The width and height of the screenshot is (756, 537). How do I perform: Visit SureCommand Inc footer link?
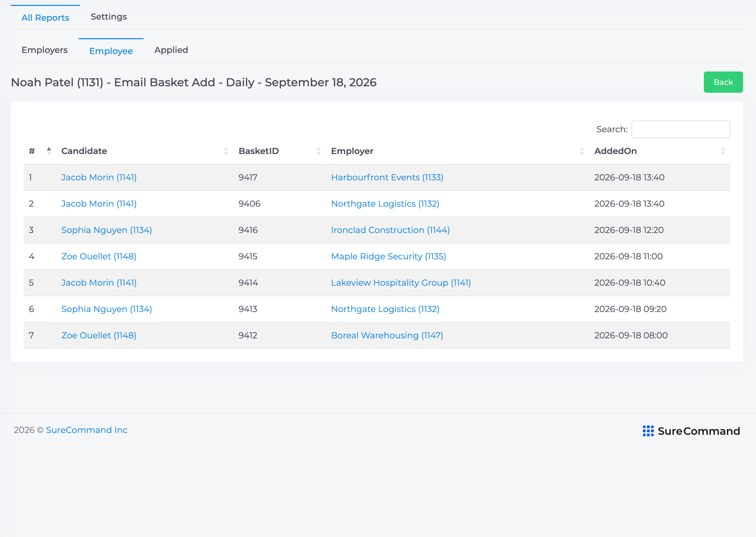[87, 430]
